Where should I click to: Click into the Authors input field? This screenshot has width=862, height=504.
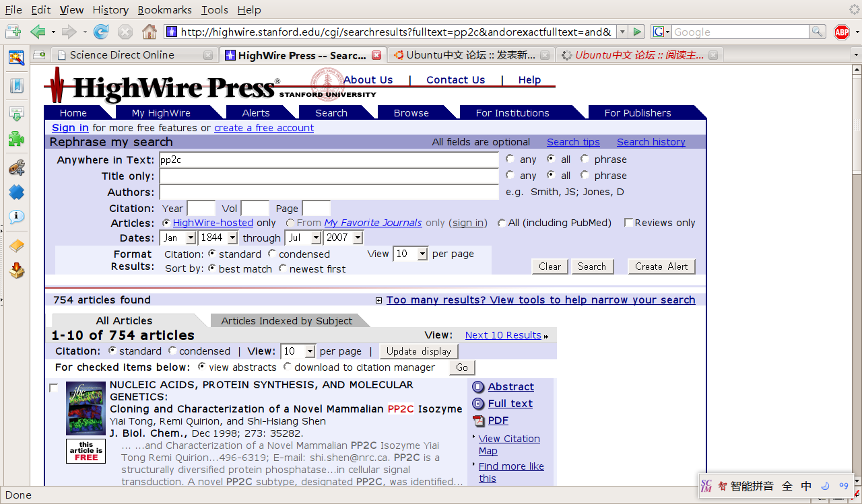click(x=329, y=192)
